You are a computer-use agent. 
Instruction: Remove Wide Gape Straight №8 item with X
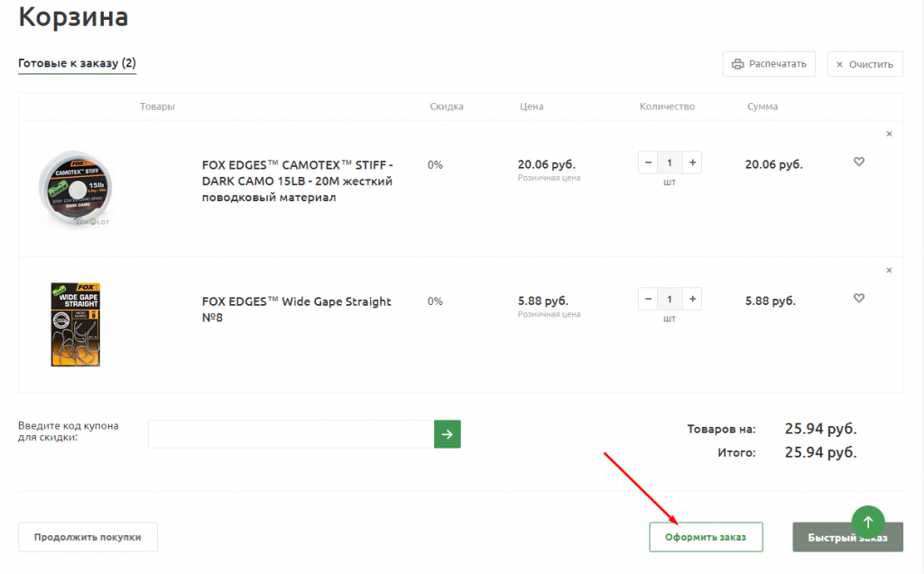(889, 270)
